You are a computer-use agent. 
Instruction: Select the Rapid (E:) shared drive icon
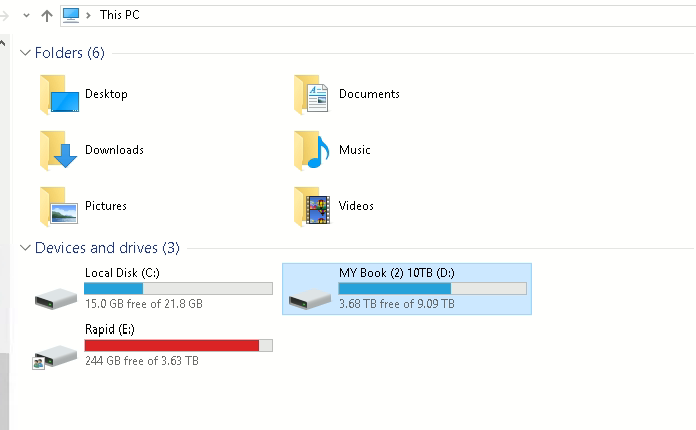[55, 356]
